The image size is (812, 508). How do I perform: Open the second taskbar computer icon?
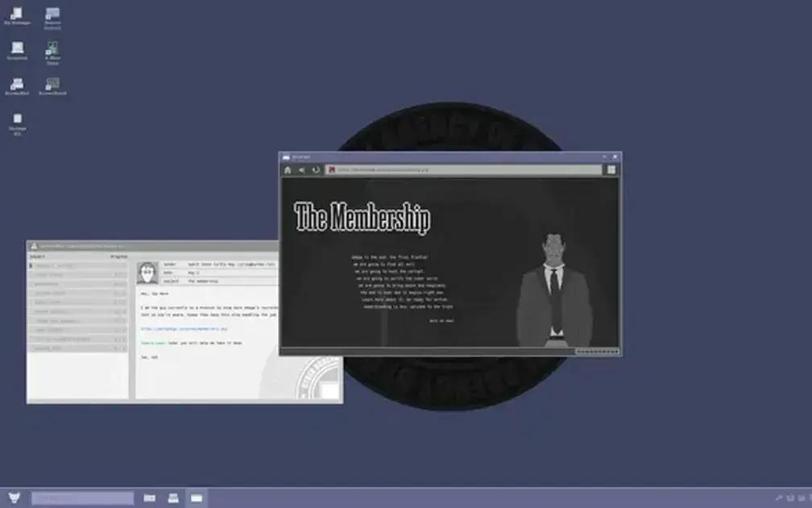pyautogui.click(x=173, y=498)
